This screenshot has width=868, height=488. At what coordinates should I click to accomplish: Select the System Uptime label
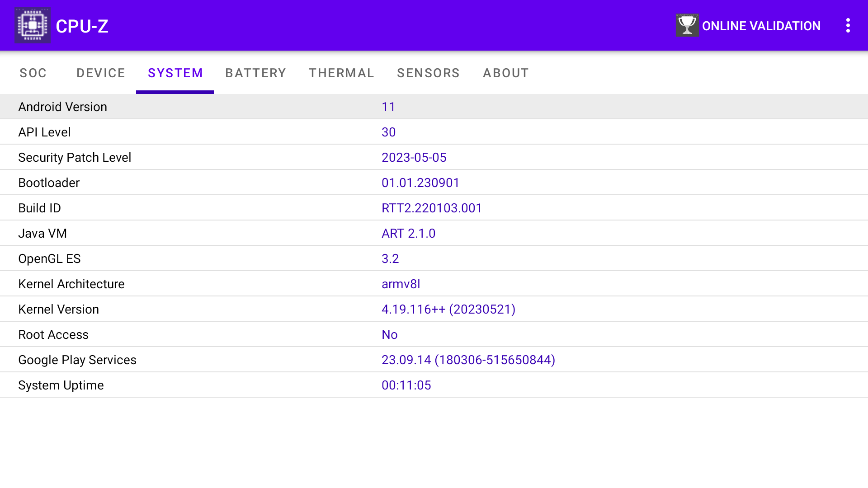pyautogui.click(x=61, y=385)
